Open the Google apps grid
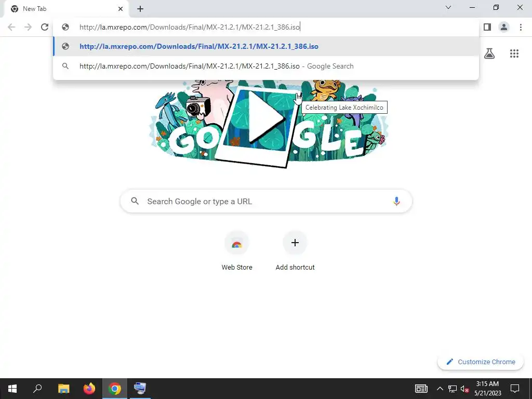532x399 pixels. pos(514,54)
